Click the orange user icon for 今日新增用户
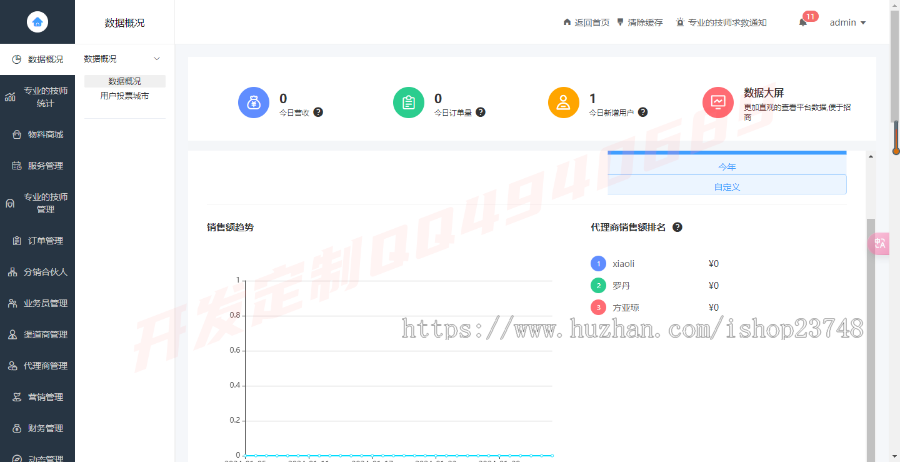The image size is (900, 462). tap(564, 103)
